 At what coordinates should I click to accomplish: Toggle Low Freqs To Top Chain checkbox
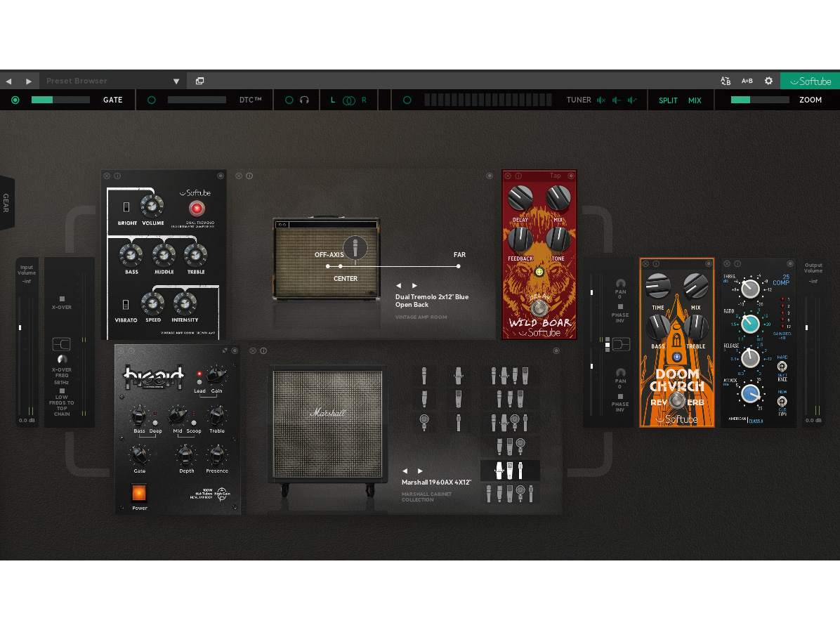(x=62, y=391)
